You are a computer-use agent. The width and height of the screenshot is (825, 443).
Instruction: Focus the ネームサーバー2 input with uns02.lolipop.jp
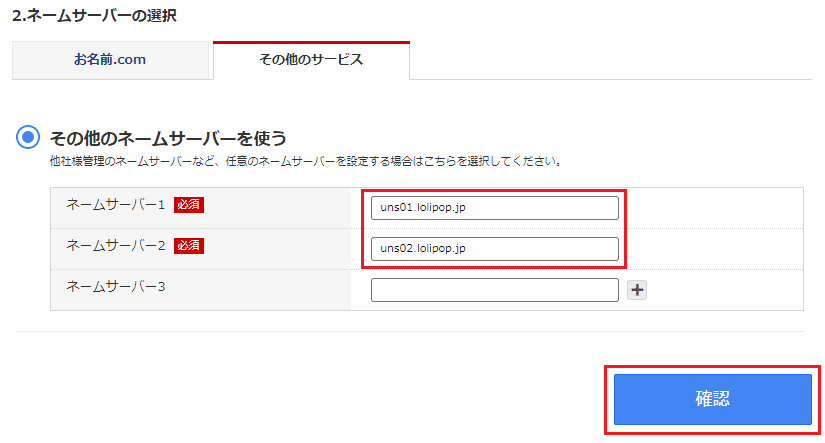(494, 248)
